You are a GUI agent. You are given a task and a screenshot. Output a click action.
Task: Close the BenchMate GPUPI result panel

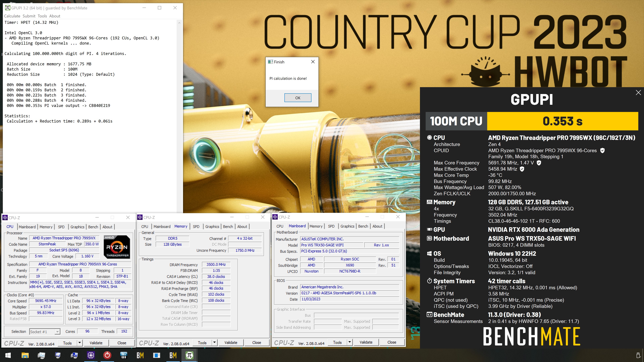point(638,93)
